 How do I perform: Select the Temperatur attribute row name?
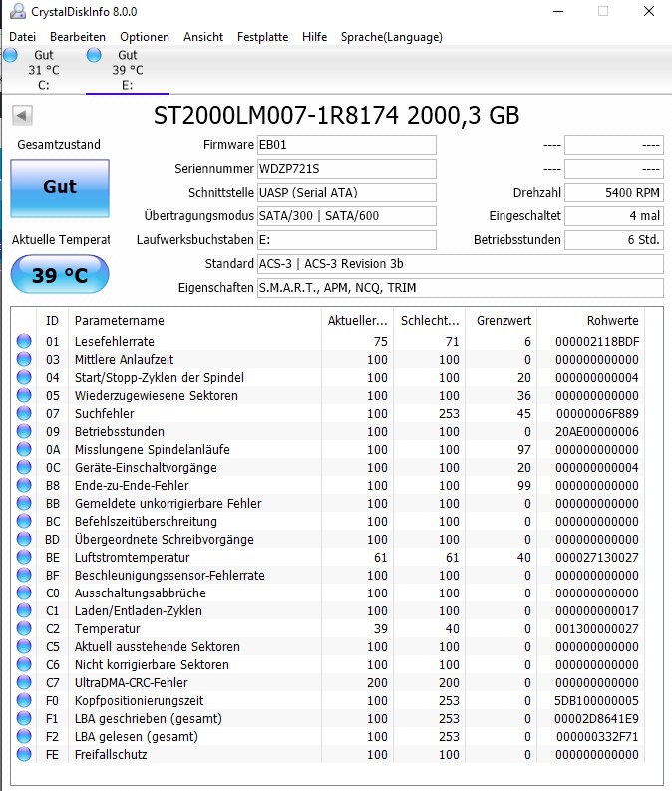click(107, 628)
